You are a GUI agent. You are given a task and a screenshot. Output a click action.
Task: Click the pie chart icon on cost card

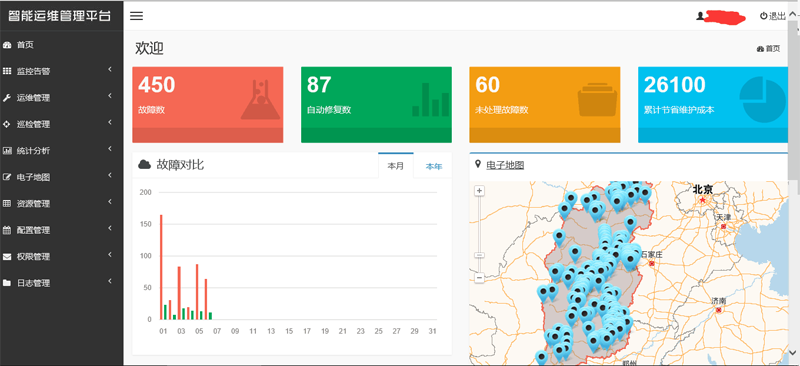coord(763,100)
